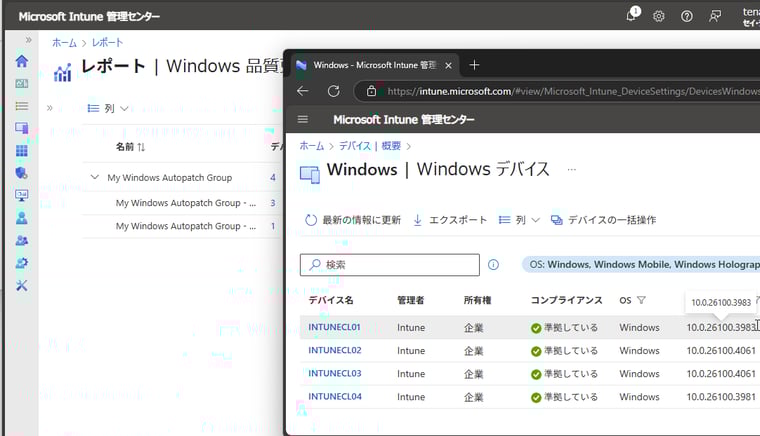The width and height of the screenshot is (760, 436).
Task: Open notifications bell in top bar
Action: coord(632,15)
